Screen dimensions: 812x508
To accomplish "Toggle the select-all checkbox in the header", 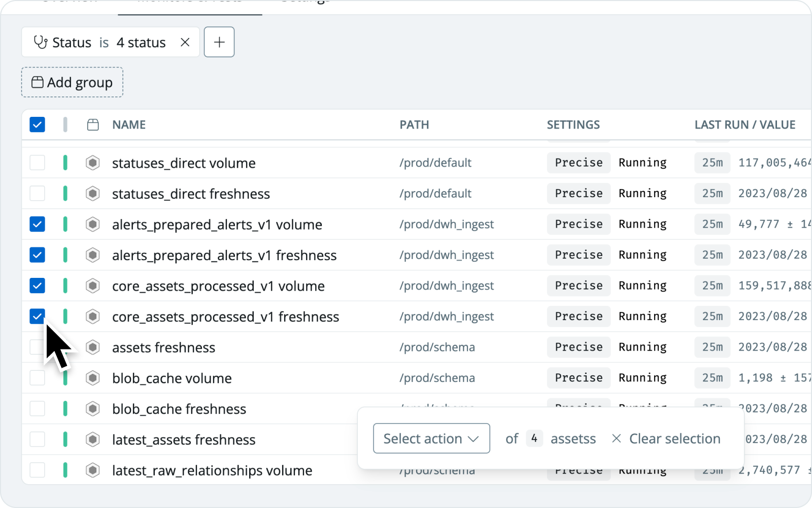I will (x=37, y=124).
